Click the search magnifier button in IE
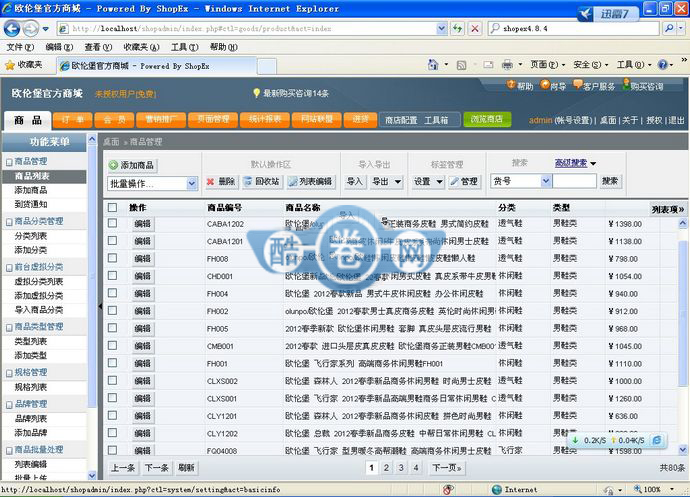The image size is (690, 497). point(669,29)
